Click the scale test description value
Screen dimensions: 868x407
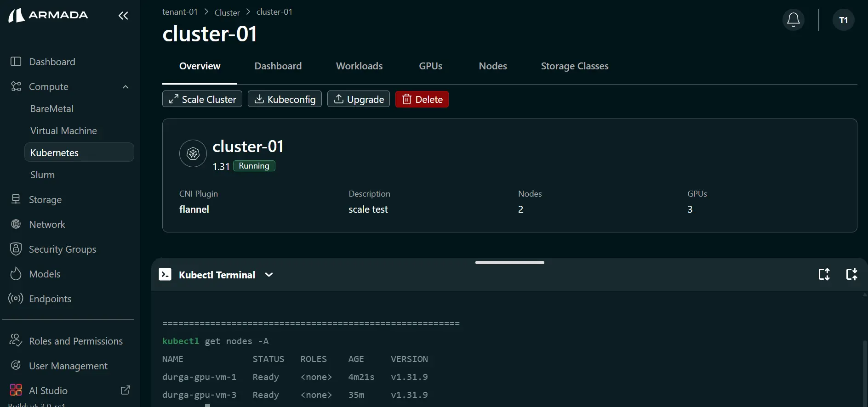tap(368, 209)
